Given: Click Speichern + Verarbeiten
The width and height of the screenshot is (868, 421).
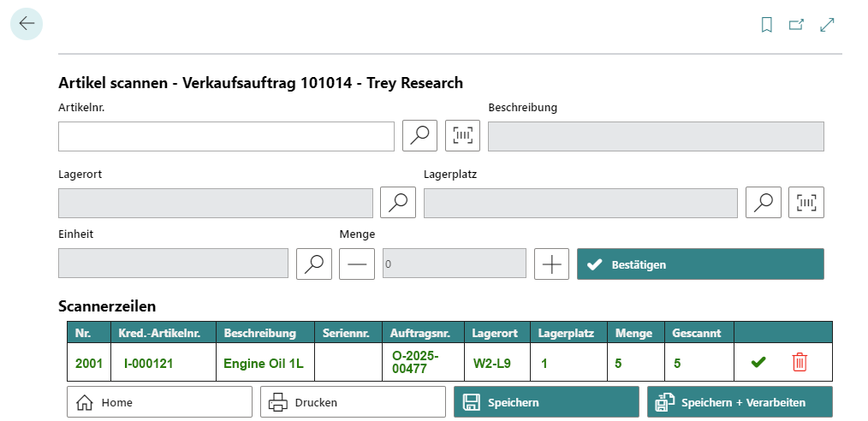Looking at the screenshot, I should (x=740, y=401).
